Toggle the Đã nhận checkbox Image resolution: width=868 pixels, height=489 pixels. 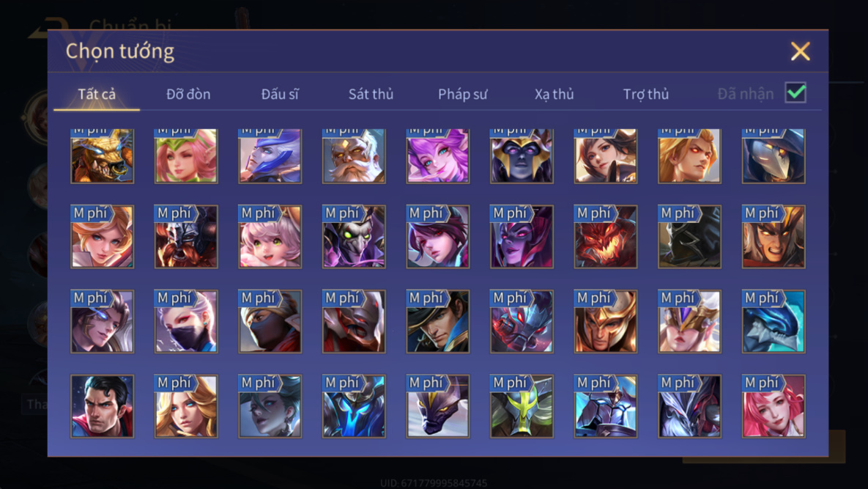tap(795, 92)
